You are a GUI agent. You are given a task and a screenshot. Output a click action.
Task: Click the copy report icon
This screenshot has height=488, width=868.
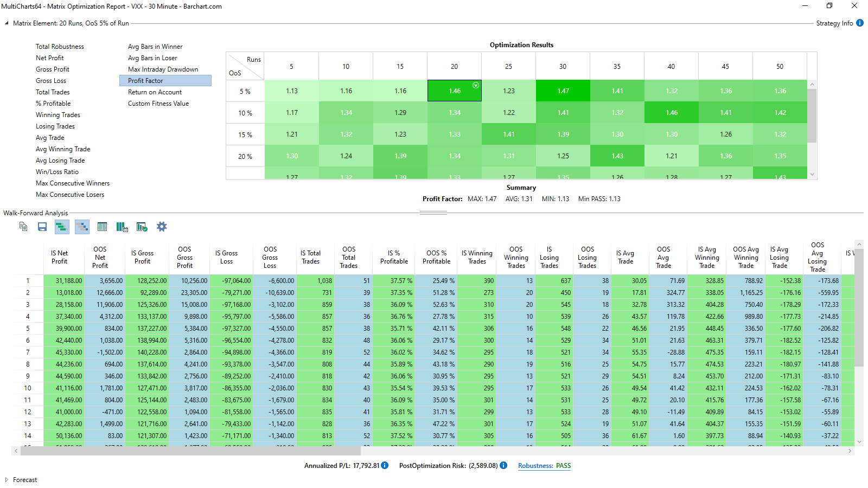pos(23,227)
